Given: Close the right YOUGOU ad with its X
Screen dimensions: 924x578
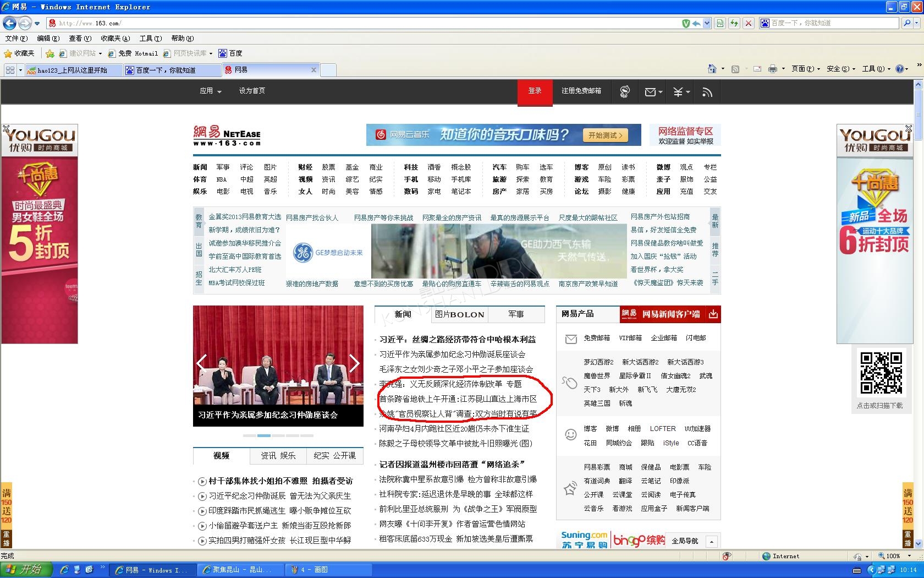Looking at the screenshot, I should [x=908, y=129].
